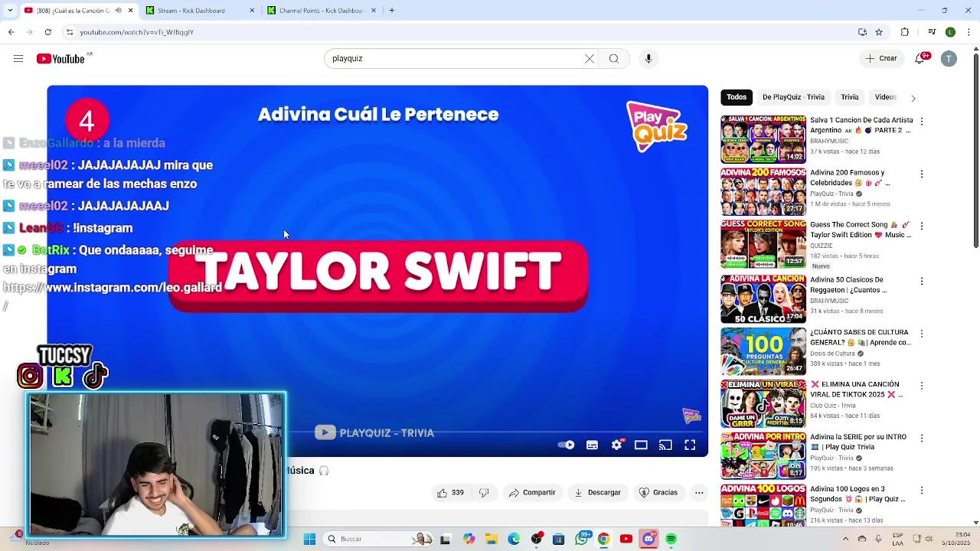Open the BRAHYMUSIC channel under Salva 1 Cancion
The width and height of the screenshot is (980, 551).
tap(829, 141)
